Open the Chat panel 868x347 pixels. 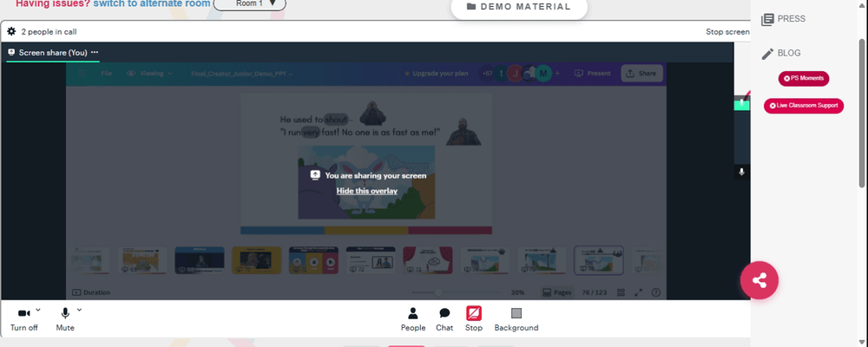pos(444,319)
